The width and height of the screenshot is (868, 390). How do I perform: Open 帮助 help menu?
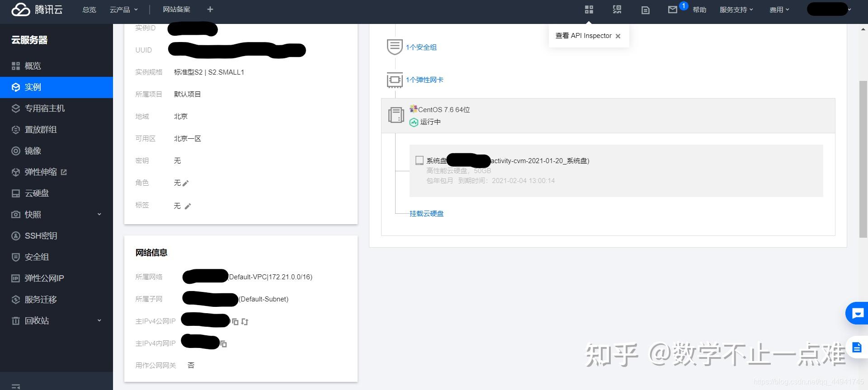tap(699, 9)
